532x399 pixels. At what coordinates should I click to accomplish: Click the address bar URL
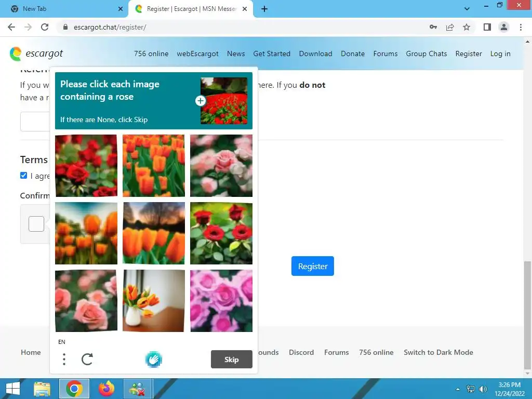tap(110, 27)
